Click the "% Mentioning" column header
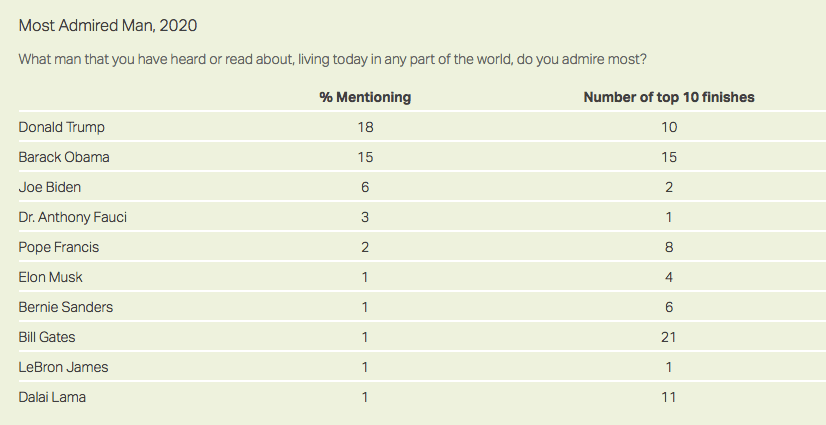This screenshot has width=826, height=425. pos(365,97)
